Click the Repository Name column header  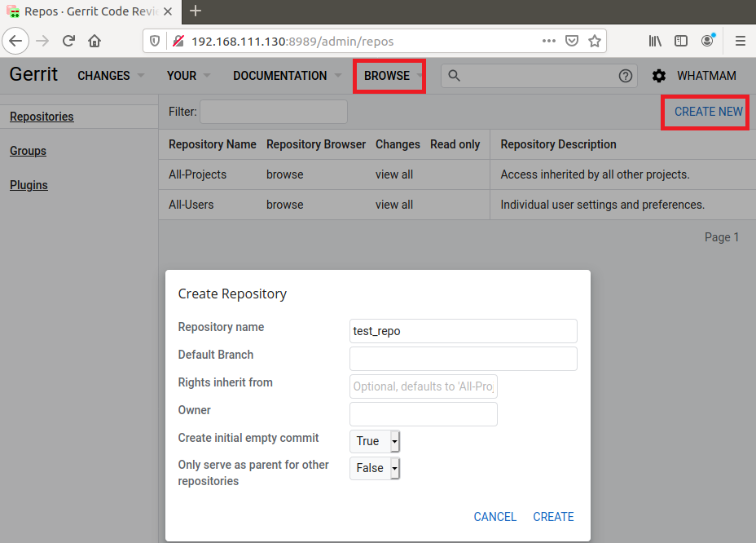(x=212, y=144)
